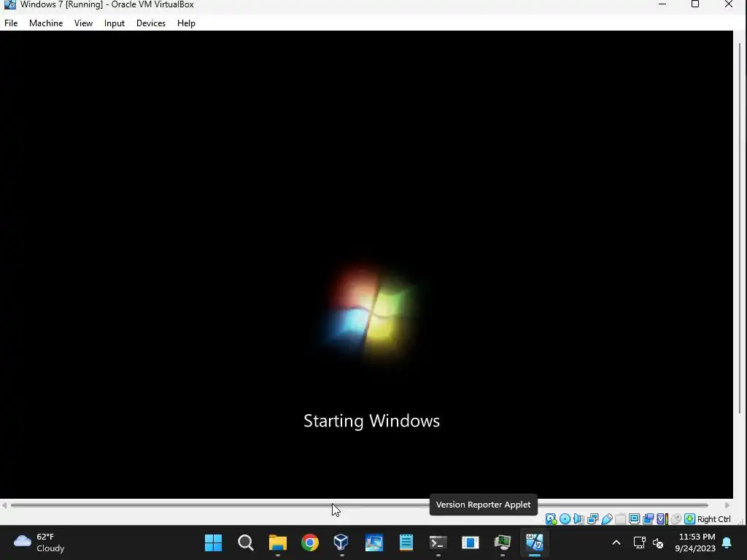Viewport: 747px width, 560px height.
Task: Open the Input menu
Action: pyautogui.click(x=115, y=23)
